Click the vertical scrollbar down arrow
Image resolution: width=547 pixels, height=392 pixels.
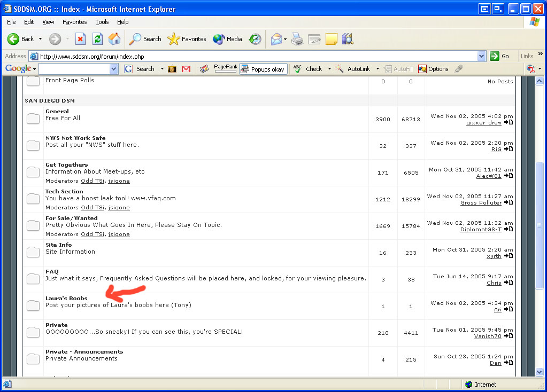pyautogui.click(x=539, y=372)
